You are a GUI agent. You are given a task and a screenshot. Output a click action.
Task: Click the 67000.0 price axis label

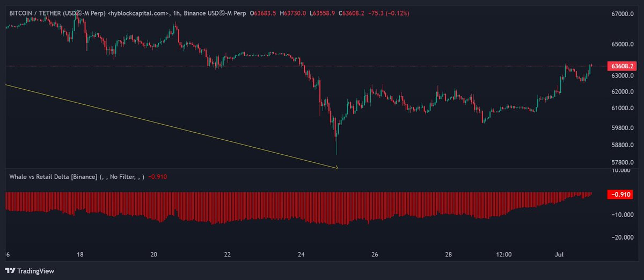[623, 14]
